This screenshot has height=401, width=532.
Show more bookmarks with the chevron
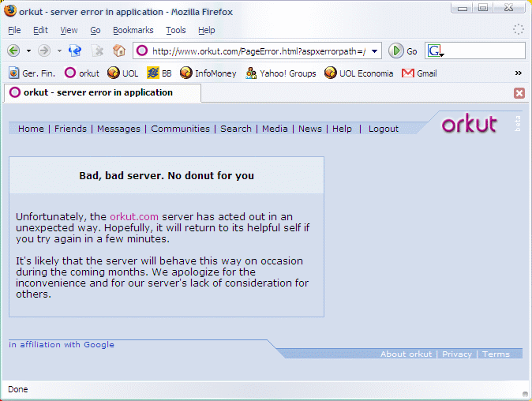518,73
